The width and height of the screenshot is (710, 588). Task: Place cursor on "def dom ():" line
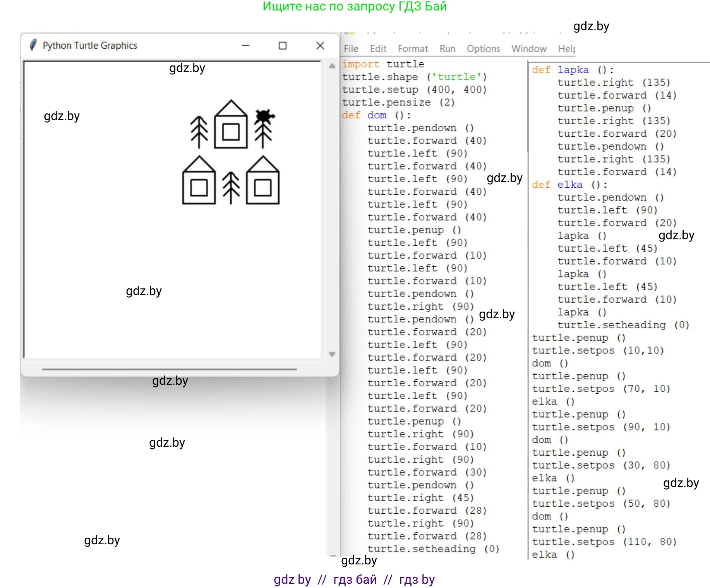point(376,115)
